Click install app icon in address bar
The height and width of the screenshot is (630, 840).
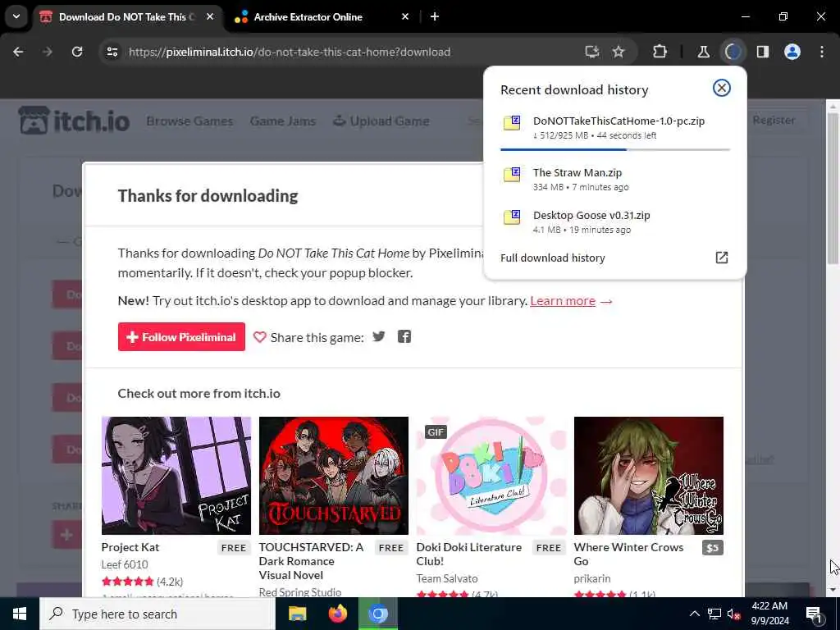[x=591, y=52]
